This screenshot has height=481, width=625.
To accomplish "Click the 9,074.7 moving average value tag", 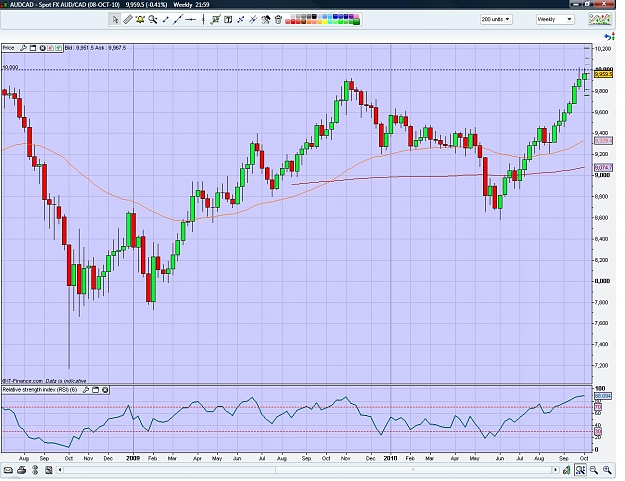I will click(603, 168).
